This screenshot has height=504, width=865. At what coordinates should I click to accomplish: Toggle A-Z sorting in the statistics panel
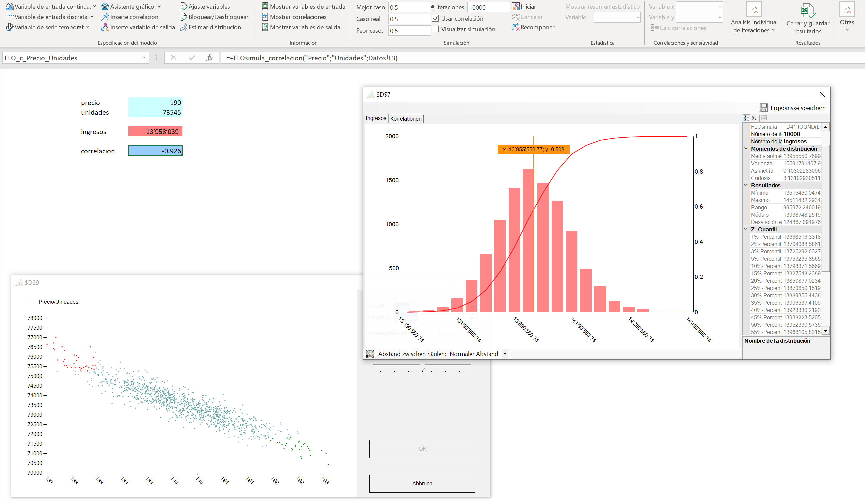[x=754, y=118]
